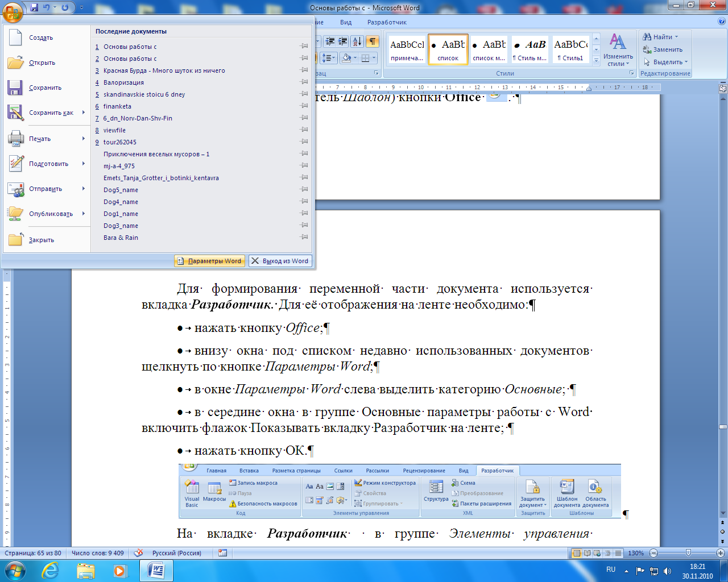Undo last action in Quick Access toolbar
Screen dimensions: 728x582
pos(47,7)
